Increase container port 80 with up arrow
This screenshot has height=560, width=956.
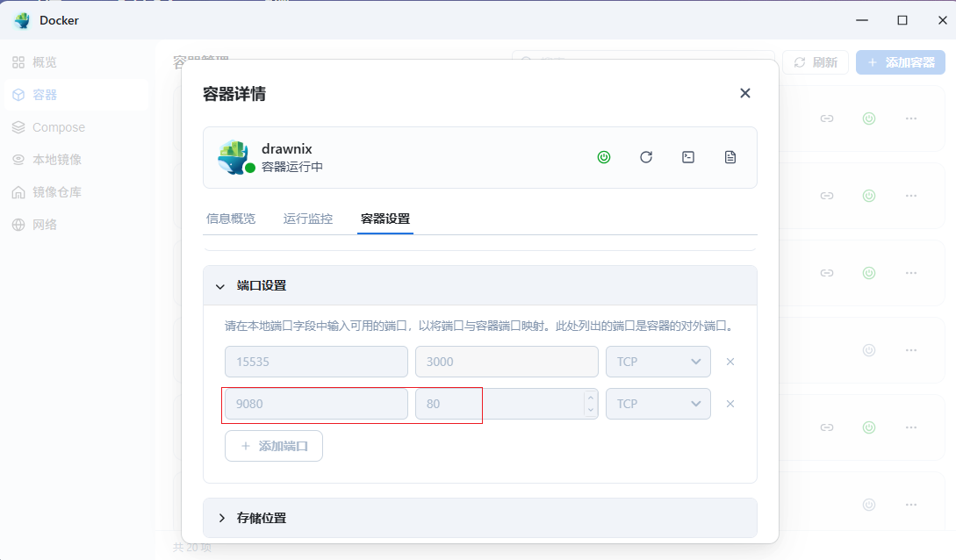[x=590, y=398]
